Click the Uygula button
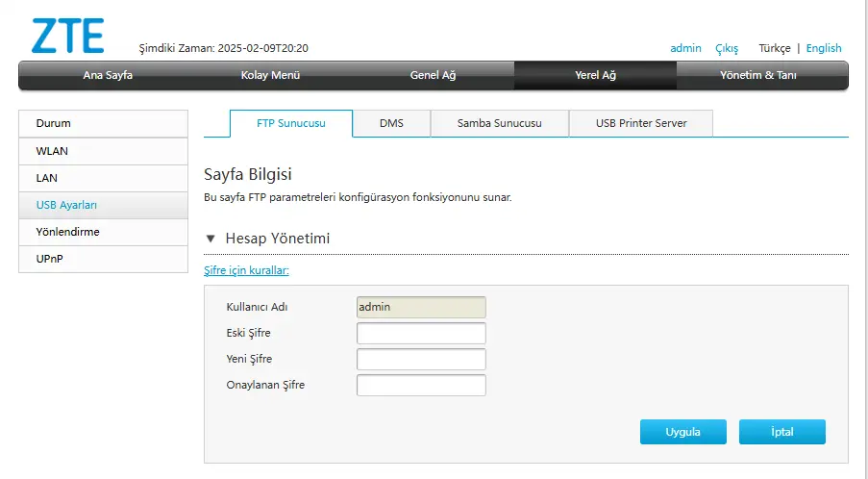The height and width of the screenshot is (479, 868). coord(683,432)
